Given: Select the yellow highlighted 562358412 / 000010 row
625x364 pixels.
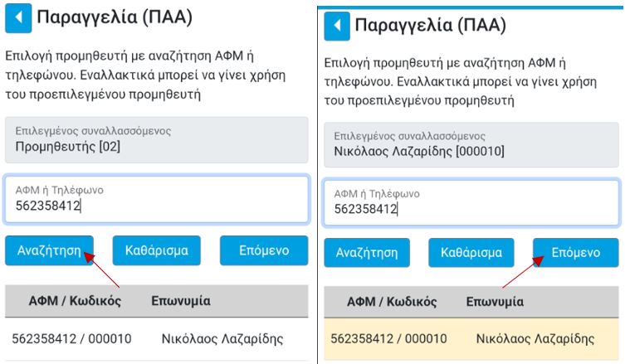Looking at the screenshot, I should [471, 338].
